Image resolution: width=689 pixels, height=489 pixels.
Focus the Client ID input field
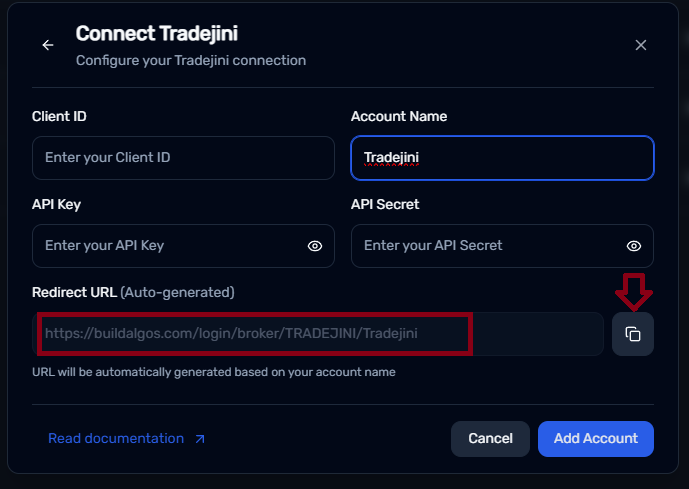pos(183,158)
